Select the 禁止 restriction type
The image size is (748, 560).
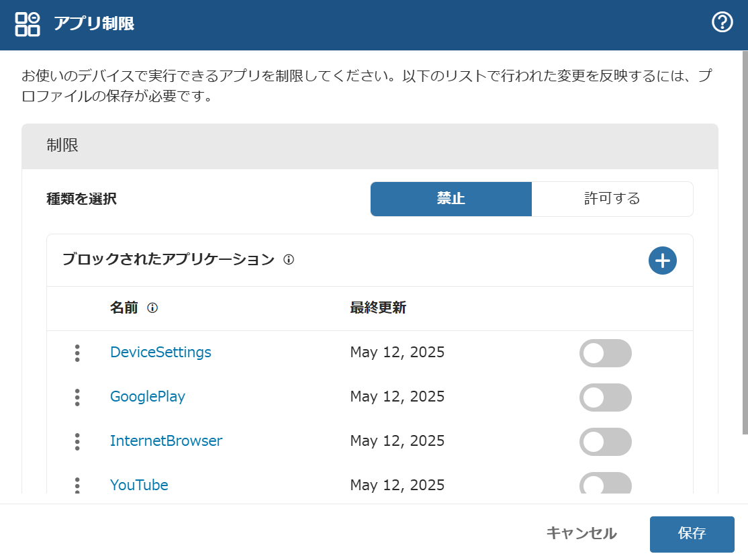click(x=451, y=199)
